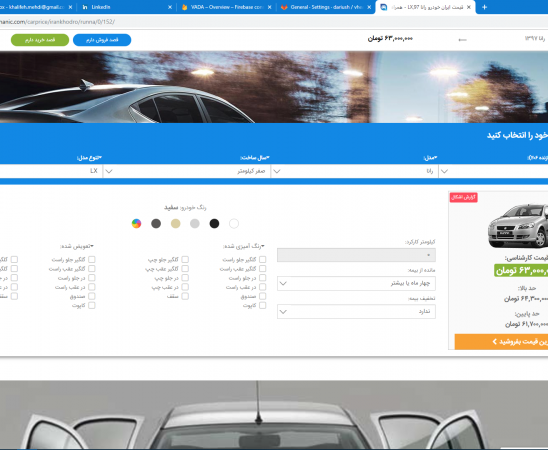
Task: Pick the beige car color swatch
Action: [x=175, y=224]
